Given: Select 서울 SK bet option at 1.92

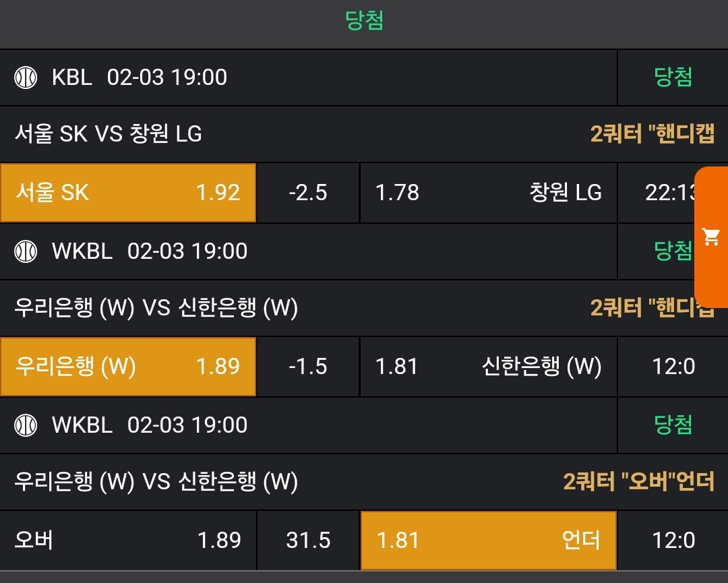Looking at the screenshot, I should 128,193.
